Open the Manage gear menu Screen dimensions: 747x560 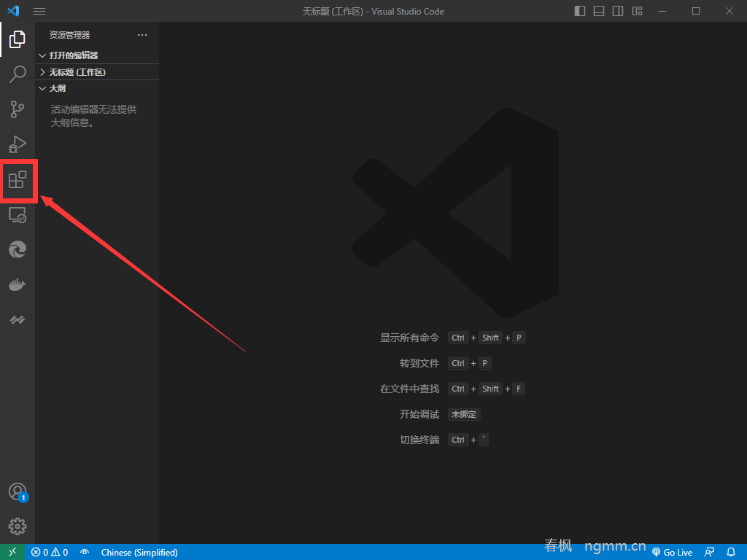point(18,526)
